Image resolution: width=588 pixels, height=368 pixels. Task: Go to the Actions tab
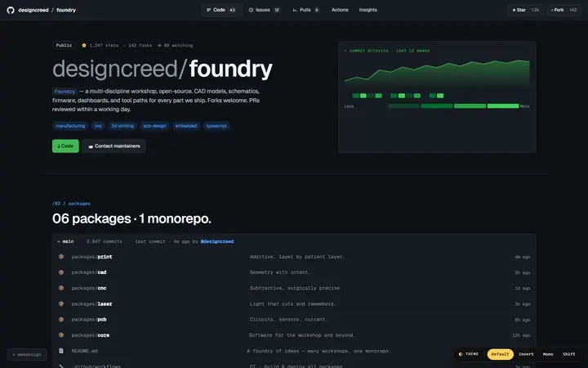(x=340, y=10)
